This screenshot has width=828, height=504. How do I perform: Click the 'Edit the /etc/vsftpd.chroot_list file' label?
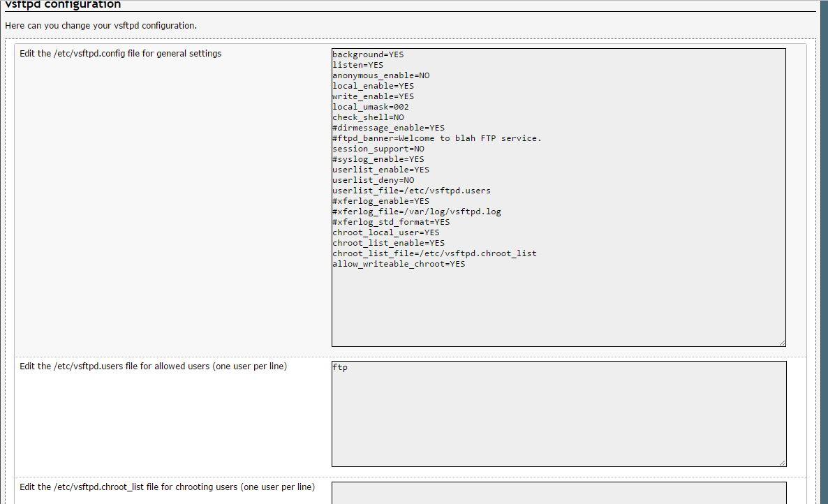pyautogui.click(x=167, y=487)
